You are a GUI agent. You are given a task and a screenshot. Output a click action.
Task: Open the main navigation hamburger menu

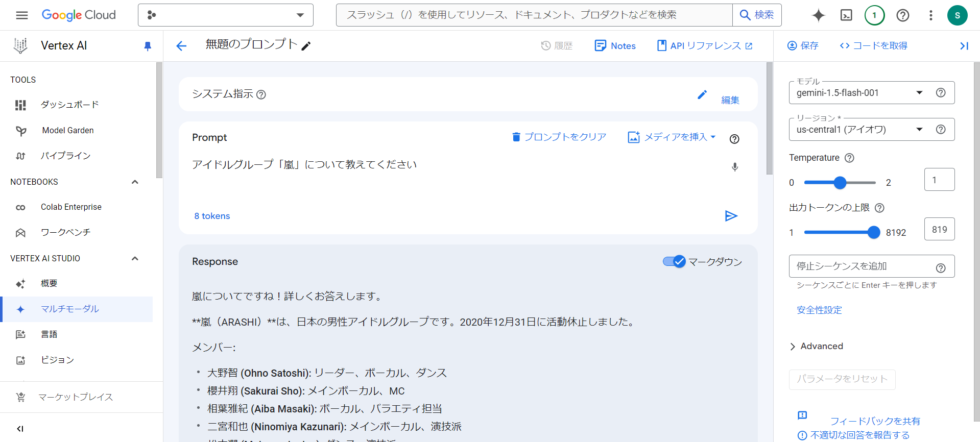point(22,15)
